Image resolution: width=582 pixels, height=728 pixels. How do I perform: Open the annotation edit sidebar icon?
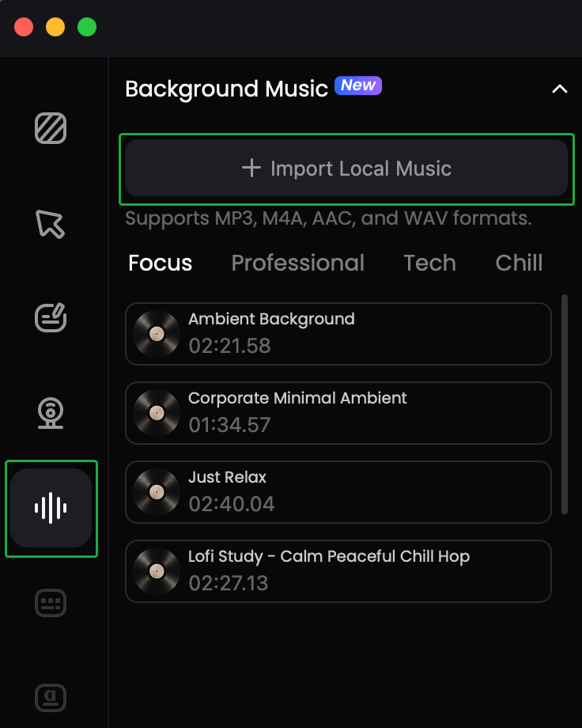[51, 317]
